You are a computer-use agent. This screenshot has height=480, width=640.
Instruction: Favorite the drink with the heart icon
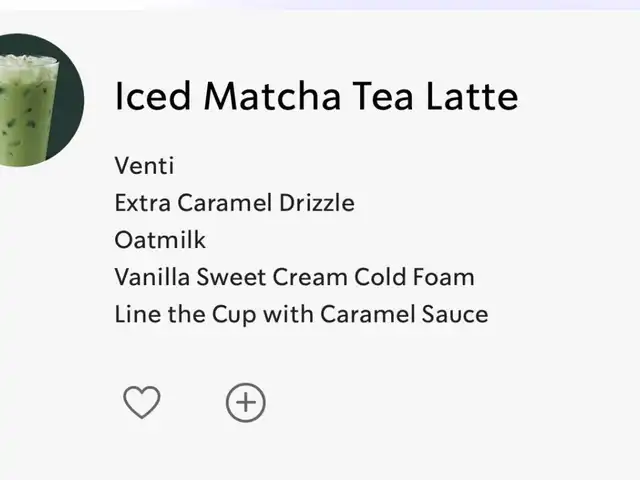click(x=142, y=402)
